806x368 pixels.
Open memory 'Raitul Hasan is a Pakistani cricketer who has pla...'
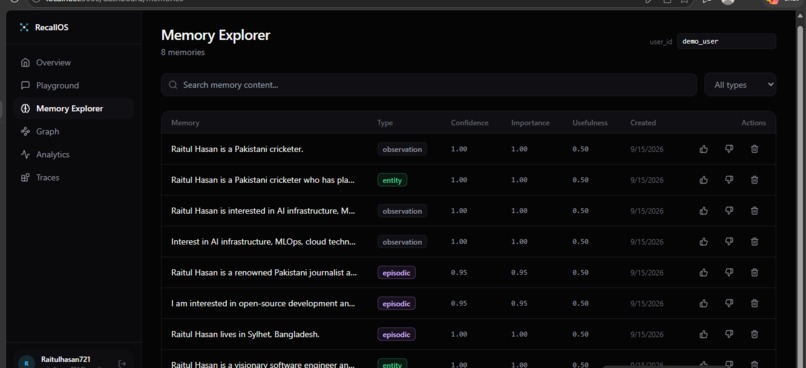(x=263, y=180)
